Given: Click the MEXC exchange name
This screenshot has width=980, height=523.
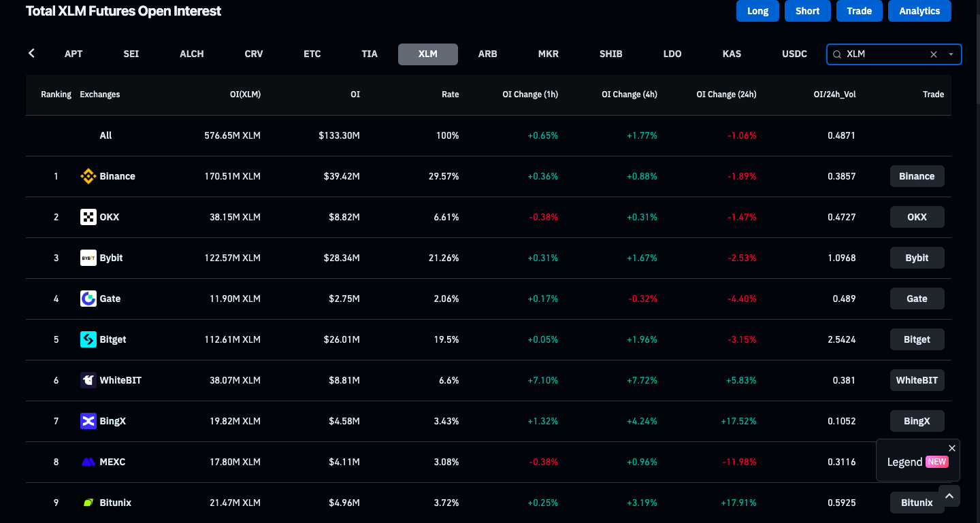Looking at the screenshot, I should coord(112,462).
